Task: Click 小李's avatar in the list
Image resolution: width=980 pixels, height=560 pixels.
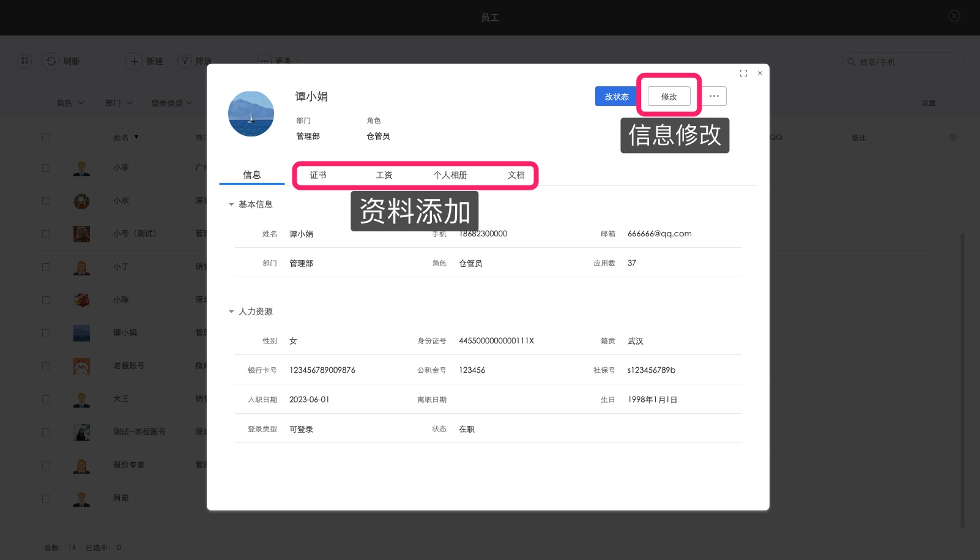Action: [81, 168]
